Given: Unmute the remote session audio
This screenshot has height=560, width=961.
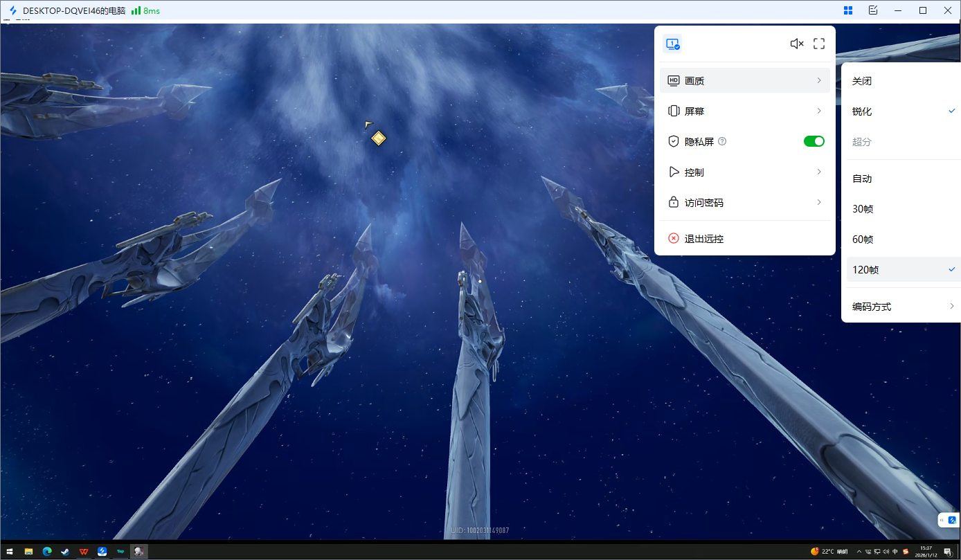Looking at the screenshot, I should (x=796, y=43).
